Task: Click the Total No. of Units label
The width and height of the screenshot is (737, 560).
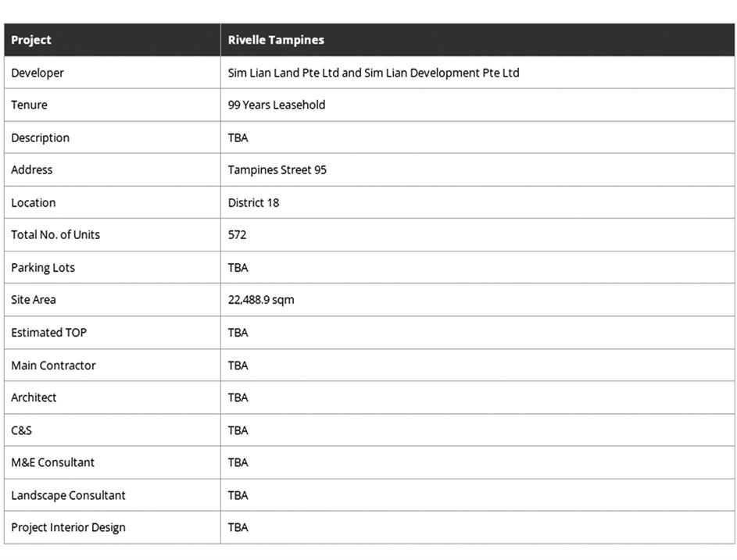Action: pyautogui.click(x=55, y=234)
